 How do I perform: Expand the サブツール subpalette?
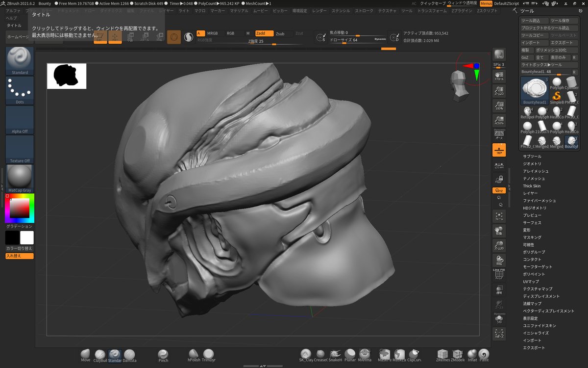pos(532,157)
